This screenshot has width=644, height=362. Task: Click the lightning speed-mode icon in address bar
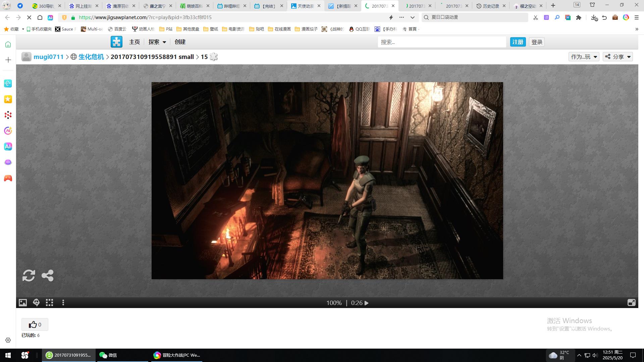point(391,17)
